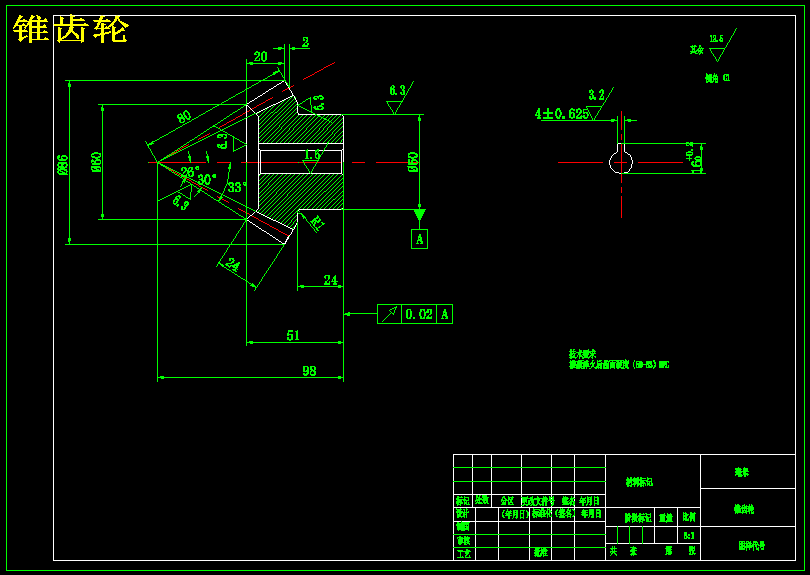The image size is (810, 575).
Task: Click the yellow 锥齿轮 drawing title
Action: 70,29
